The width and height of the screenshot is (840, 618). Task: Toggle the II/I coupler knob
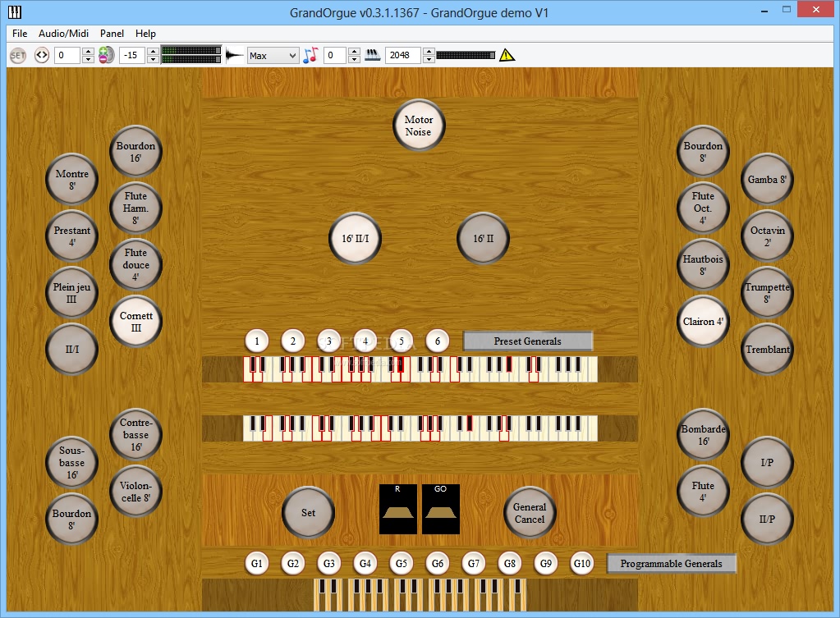click(71, 350)
